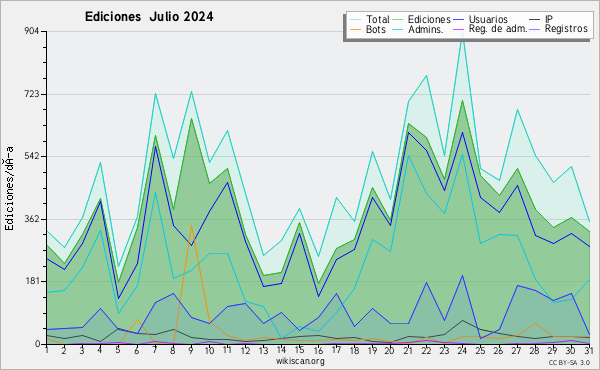
Task: Click the y-axis value 723
Action: pyautogui.click(x=32, y=94)
